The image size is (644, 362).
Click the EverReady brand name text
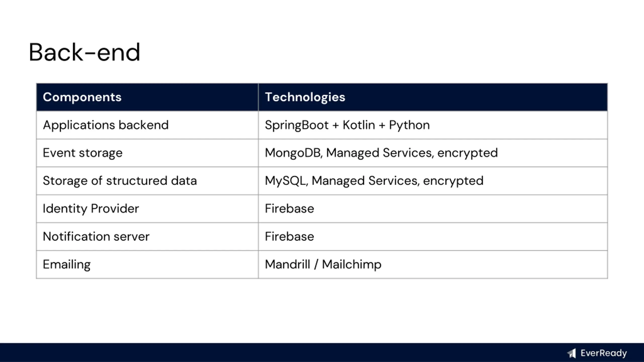tap(603, 353)
